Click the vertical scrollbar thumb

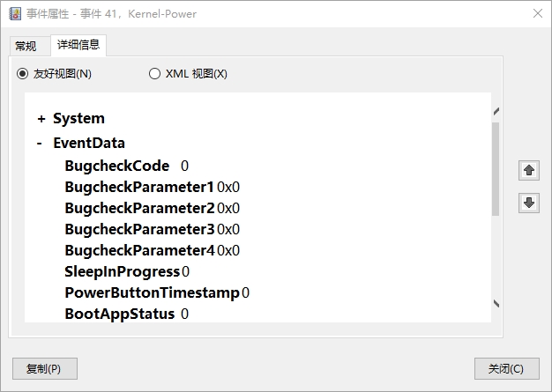coord(496,169)
